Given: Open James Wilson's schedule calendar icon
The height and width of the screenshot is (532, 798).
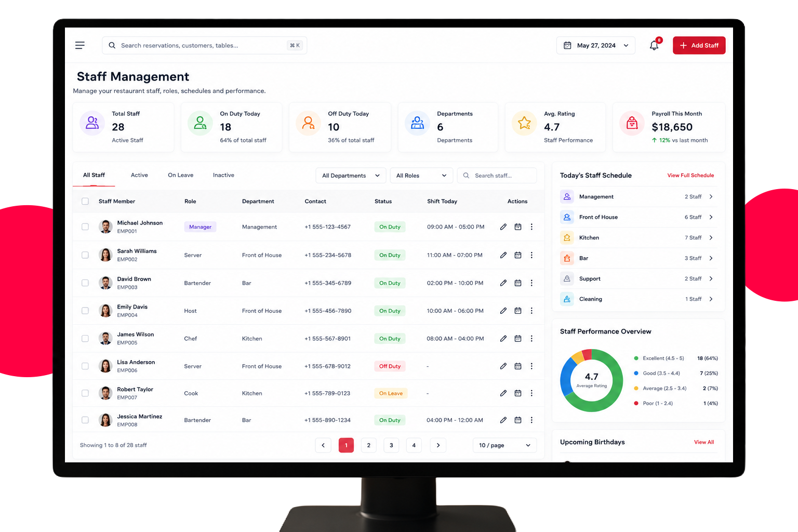Looking at the screenshot, I should pos(518,339).
